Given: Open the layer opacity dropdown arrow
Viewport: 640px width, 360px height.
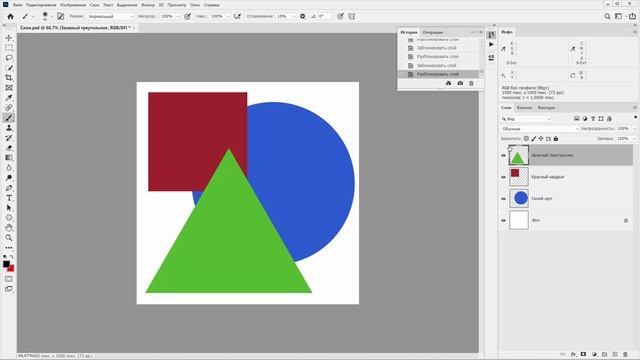Looking at the screenshot, I should pyautogui.click(x=634, y=129).
